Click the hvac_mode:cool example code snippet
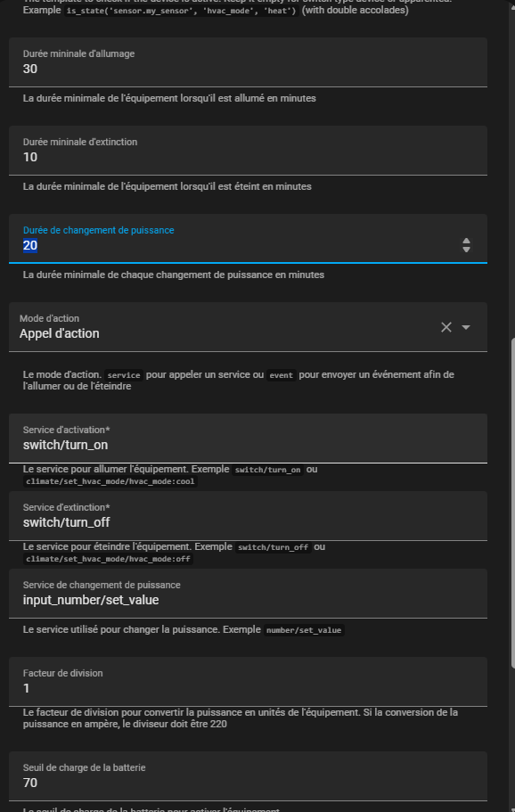Screen dimensions: 515x812 pos(110,481)
